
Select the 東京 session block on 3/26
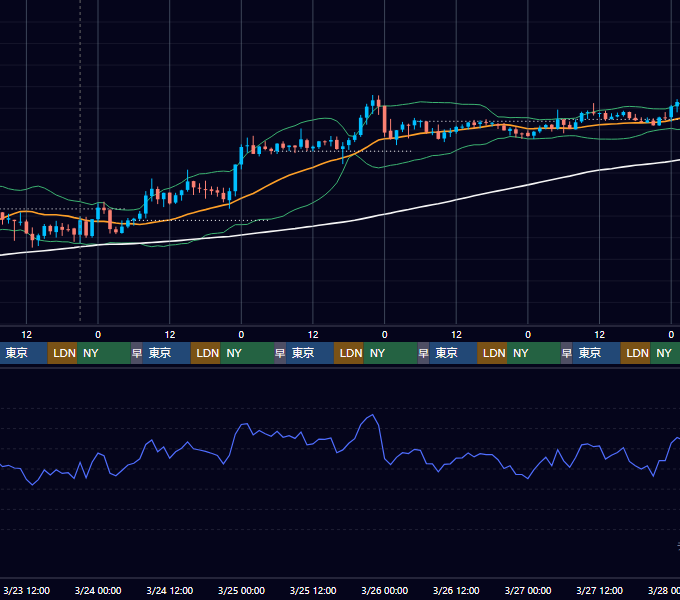click(453, 353)
